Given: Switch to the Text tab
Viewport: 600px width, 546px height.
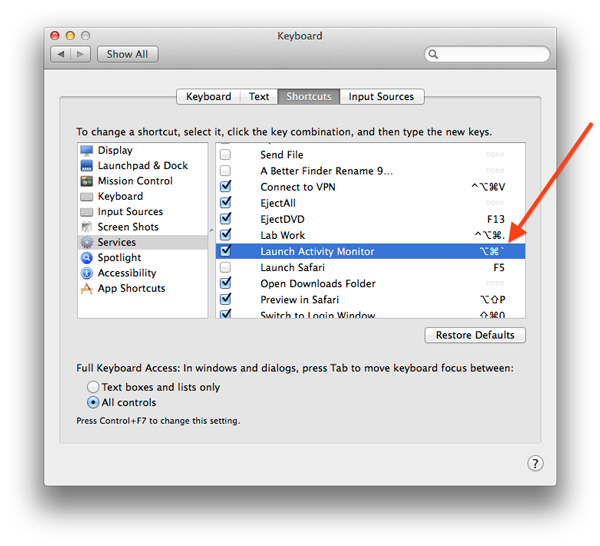Looking at the screenshot, I should tap(259, 96).
